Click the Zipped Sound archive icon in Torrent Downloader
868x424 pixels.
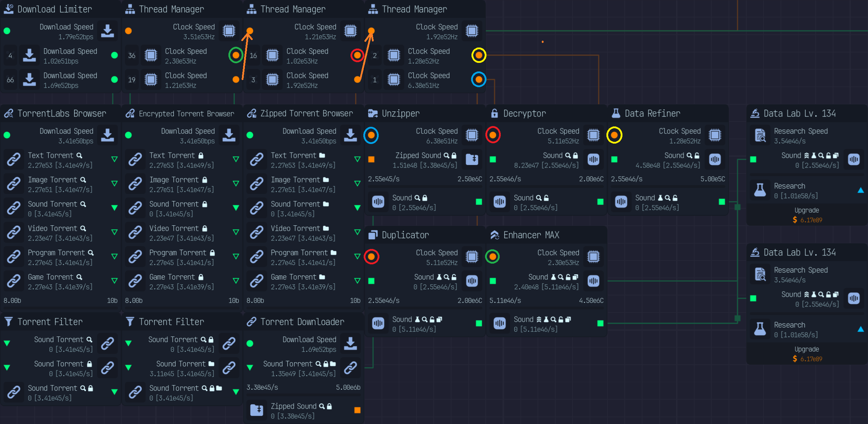click(x=257, y=410)
